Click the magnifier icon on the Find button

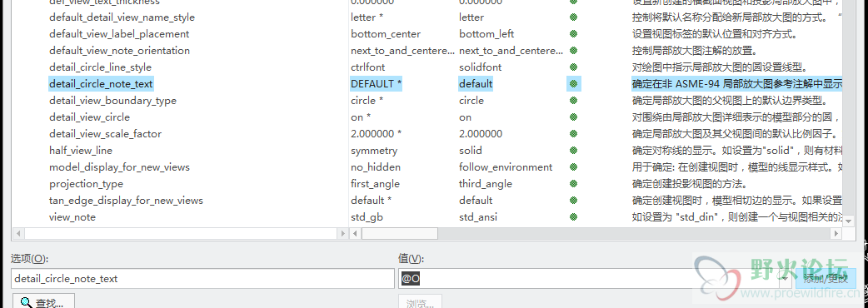[27, 302]
